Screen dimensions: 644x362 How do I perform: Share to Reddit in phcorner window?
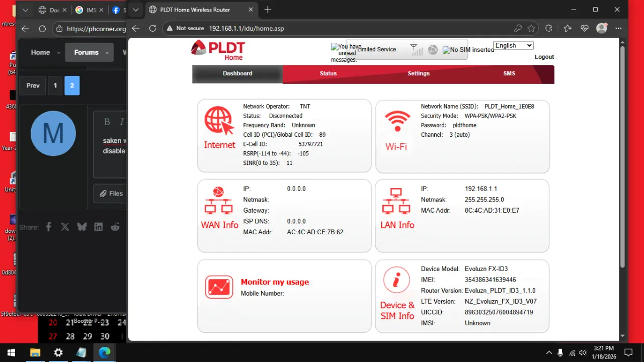(x=115, y=227)
